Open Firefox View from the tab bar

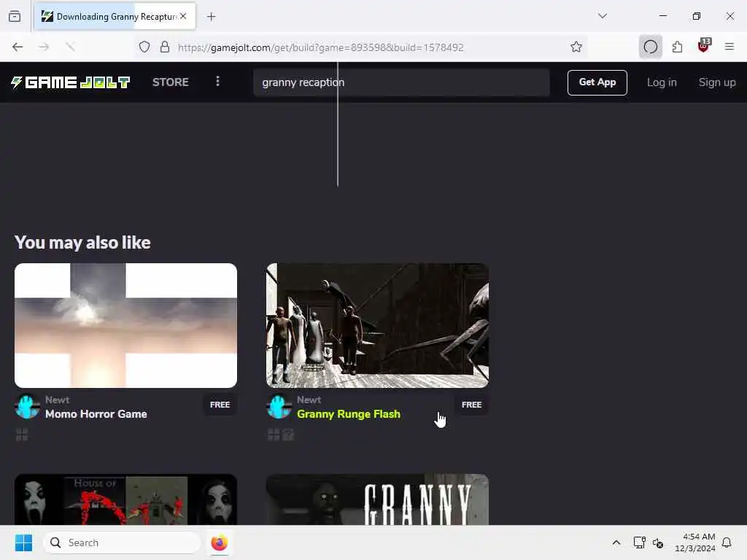pos(15,16)
